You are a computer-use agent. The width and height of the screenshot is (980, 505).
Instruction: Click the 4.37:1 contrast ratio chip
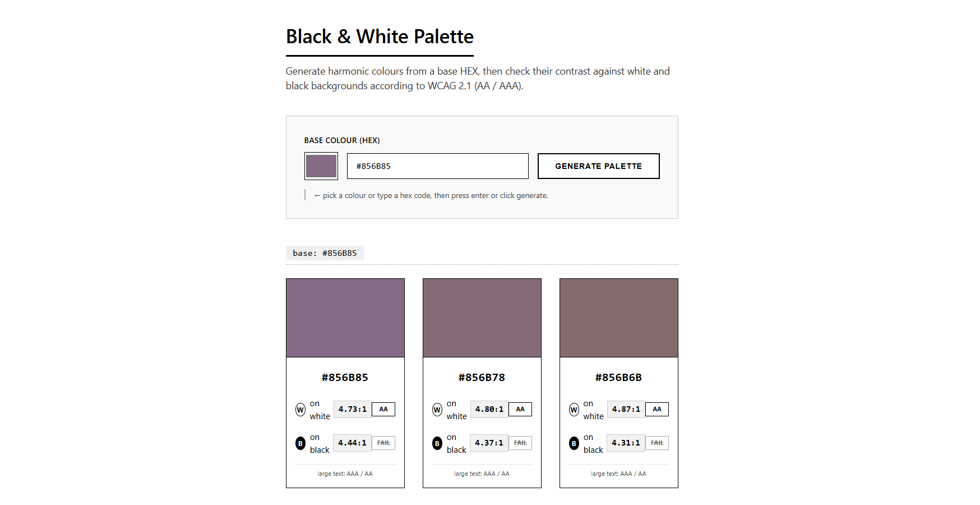[x=488, y=443]
